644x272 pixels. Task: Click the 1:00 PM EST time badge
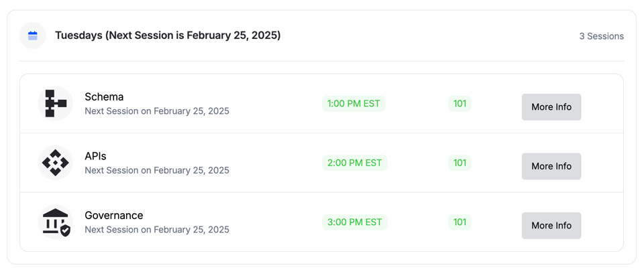[354, 104]
